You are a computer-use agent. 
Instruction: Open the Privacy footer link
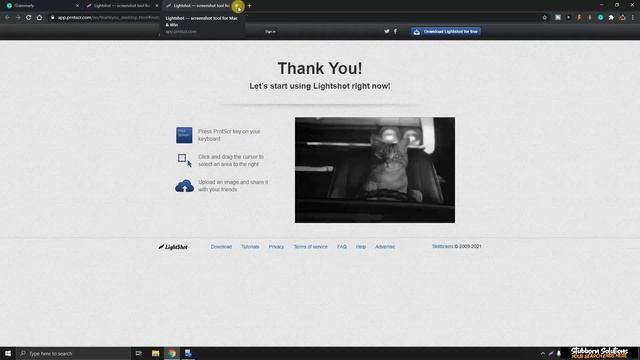pyautogui.click(x=276, y=247)
